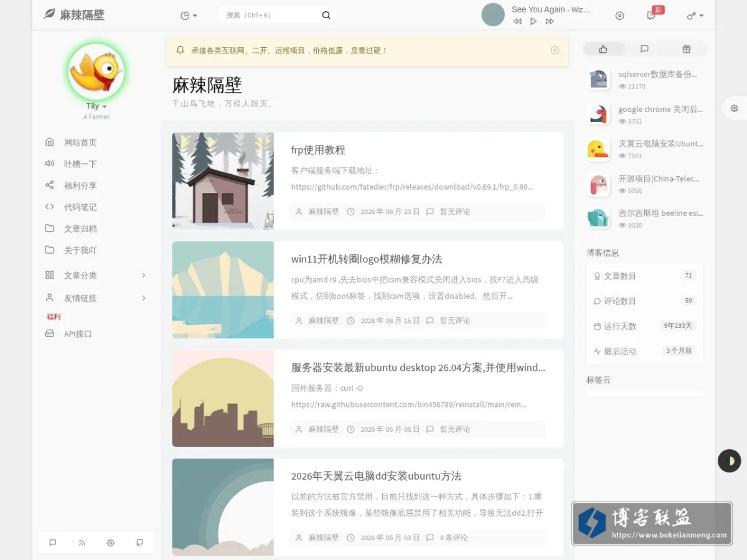Skip to next song
747x560 pixels.
tap(550, 21)
